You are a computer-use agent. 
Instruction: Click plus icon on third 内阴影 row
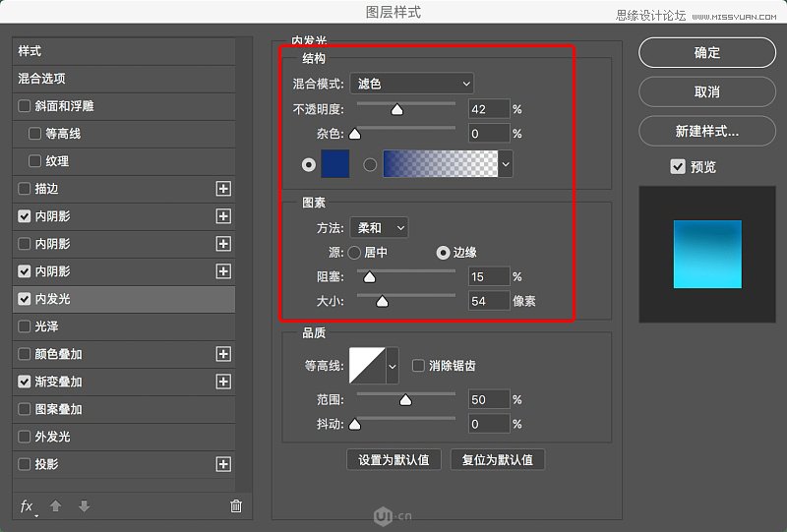pyautogui.click(x=223, y=271)
